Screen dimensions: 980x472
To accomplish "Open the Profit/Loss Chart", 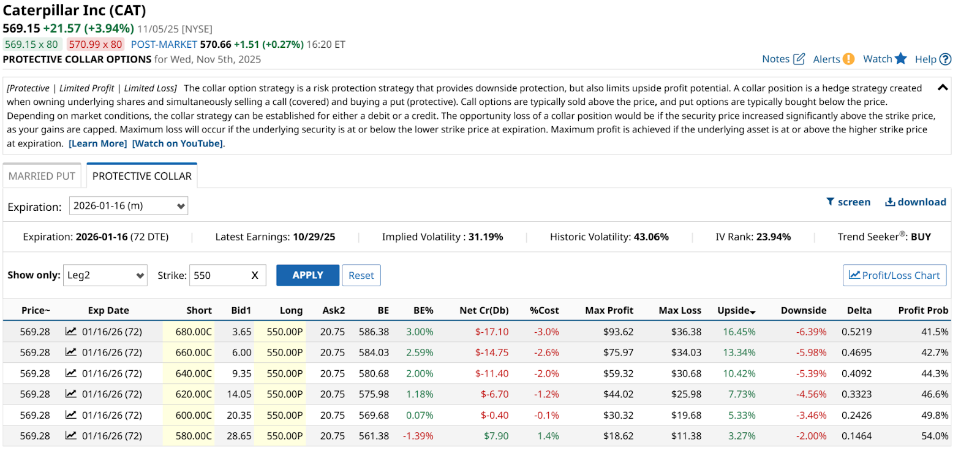I will tap(894, 276).
